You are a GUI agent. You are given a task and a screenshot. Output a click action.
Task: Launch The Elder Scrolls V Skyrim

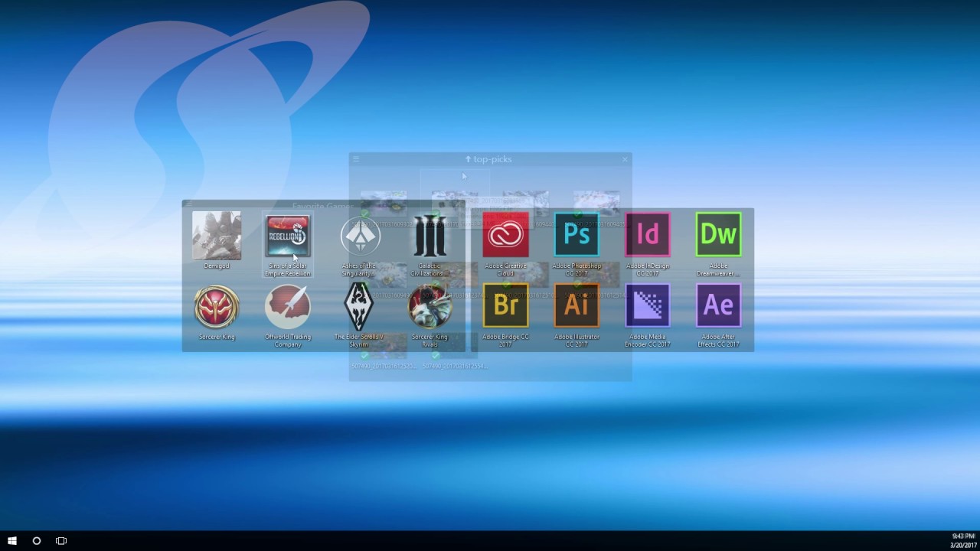(360, 305)
